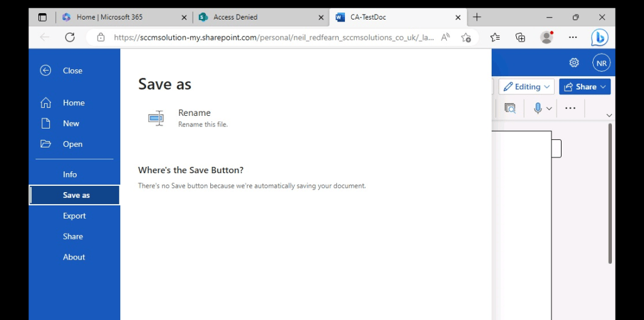Viewport: 644px width, 320px height.
Task: Expand the ribbon chevron
Action: (609, 115)
